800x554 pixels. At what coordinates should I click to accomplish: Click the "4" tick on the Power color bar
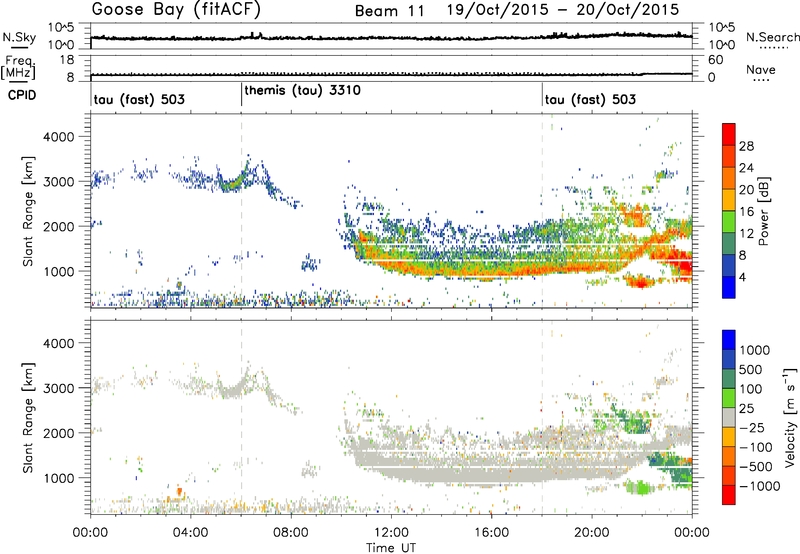pos(742,277)
